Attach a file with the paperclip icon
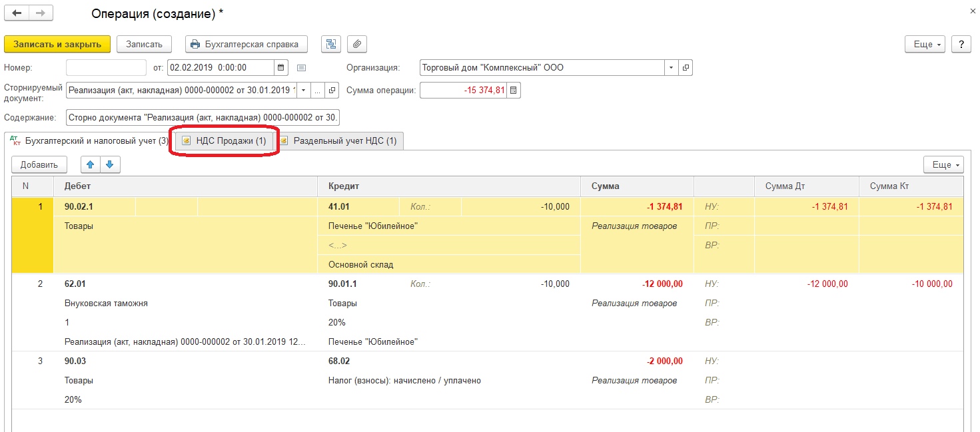This screenshot has height=432, width=980. (x=357, y=44)
